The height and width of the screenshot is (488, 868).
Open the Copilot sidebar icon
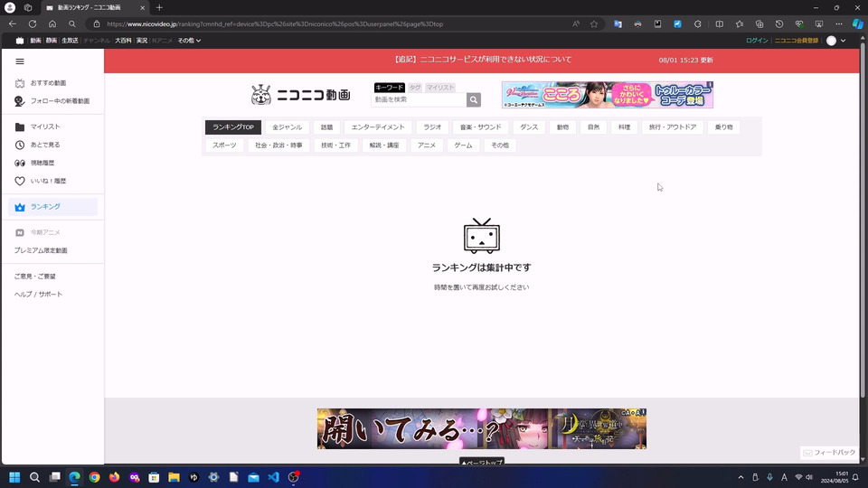[857, 23]
